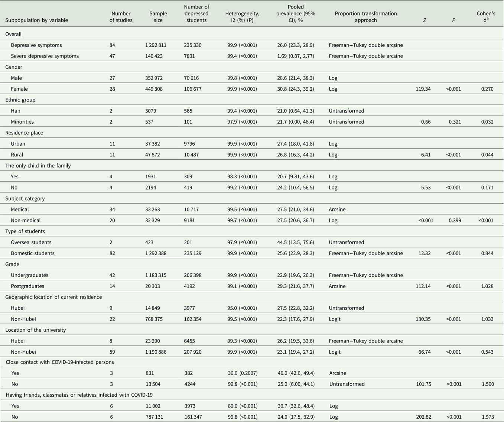Click the Cohen's d footnote superscript a
This screenshot has width=504, height=422.
(488, 19)
